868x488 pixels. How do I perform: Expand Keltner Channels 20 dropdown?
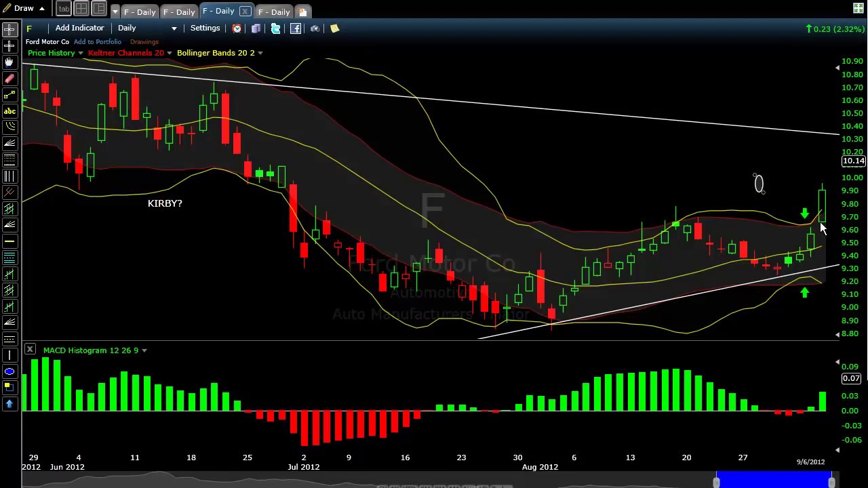[170, 53]
